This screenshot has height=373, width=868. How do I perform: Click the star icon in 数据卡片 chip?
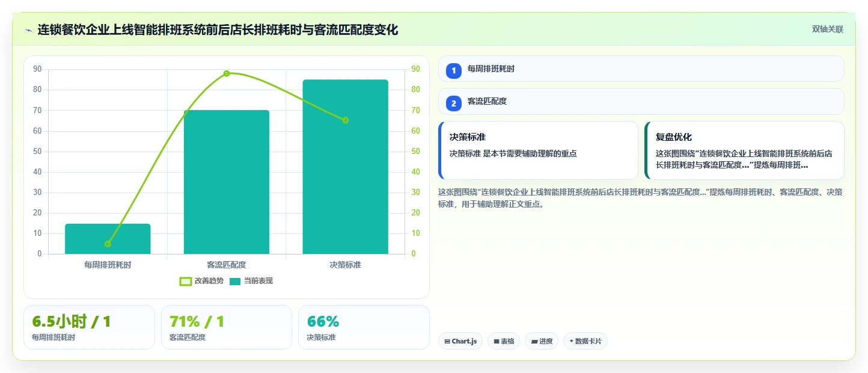pyautogui.click(x=571, y=341)
